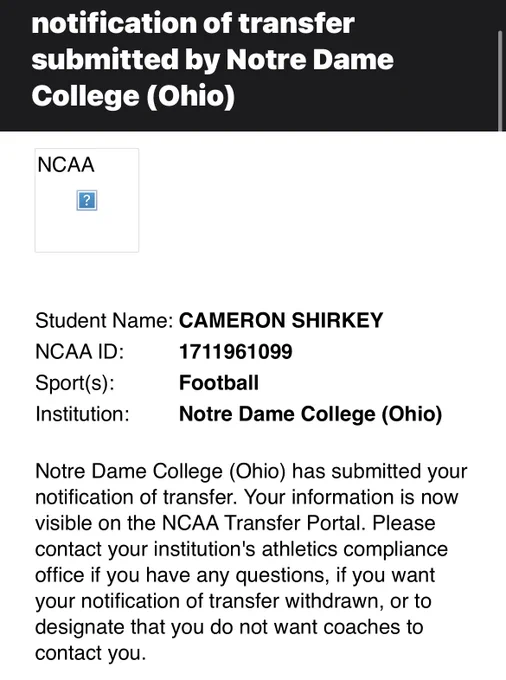Click the NCAA ID number 1711961099
This screenshot has width=506, height=680.
[x=236, y=352]
